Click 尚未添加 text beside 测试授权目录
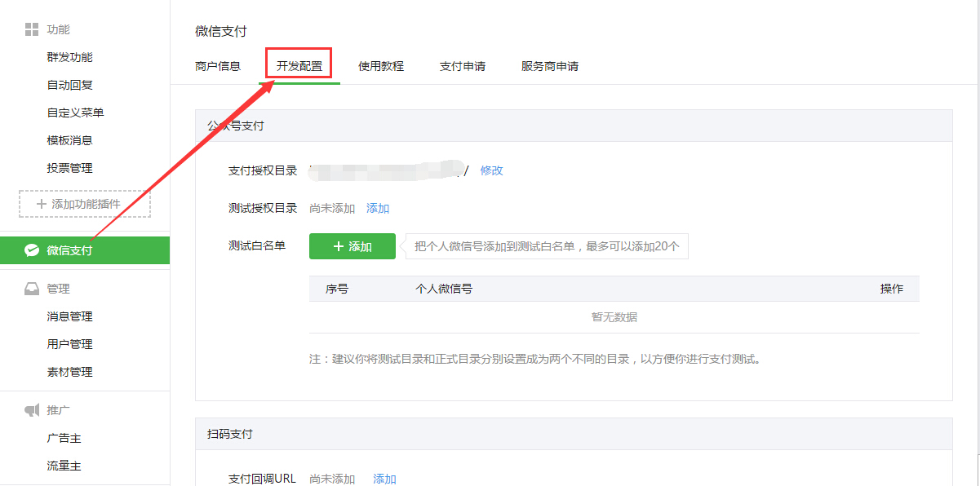The width and height of the screenshot is (980, 486). click(332, 208)
